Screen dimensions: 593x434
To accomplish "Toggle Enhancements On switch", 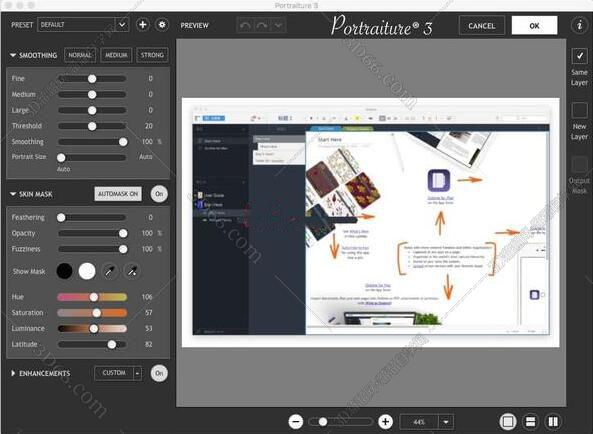I will (159, 373).
